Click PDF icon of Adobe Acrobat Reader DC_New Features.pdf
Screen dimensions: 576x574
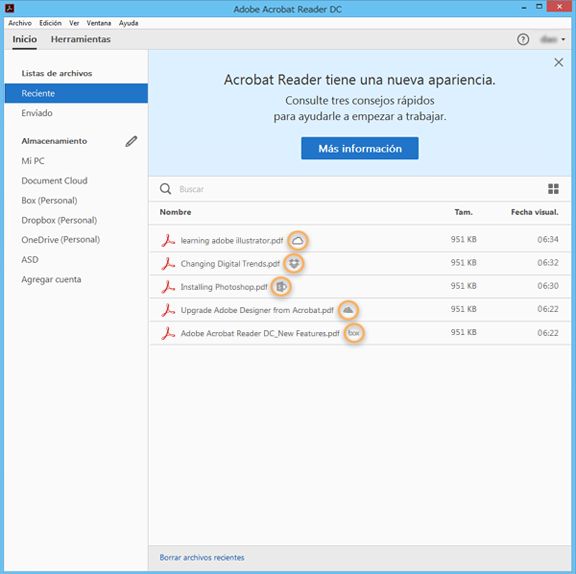[x=168, y=333]
